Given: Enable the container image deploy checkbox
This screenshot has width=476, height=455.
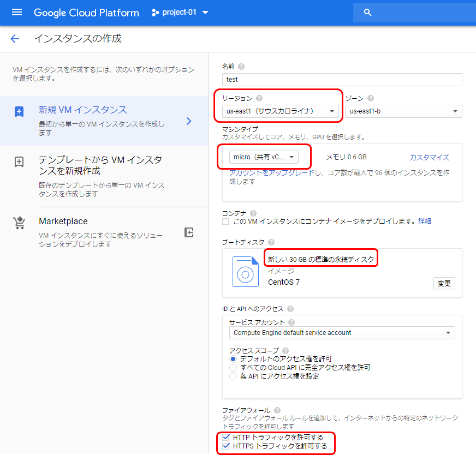Looking at the screenshot, I should coord(225,221).
